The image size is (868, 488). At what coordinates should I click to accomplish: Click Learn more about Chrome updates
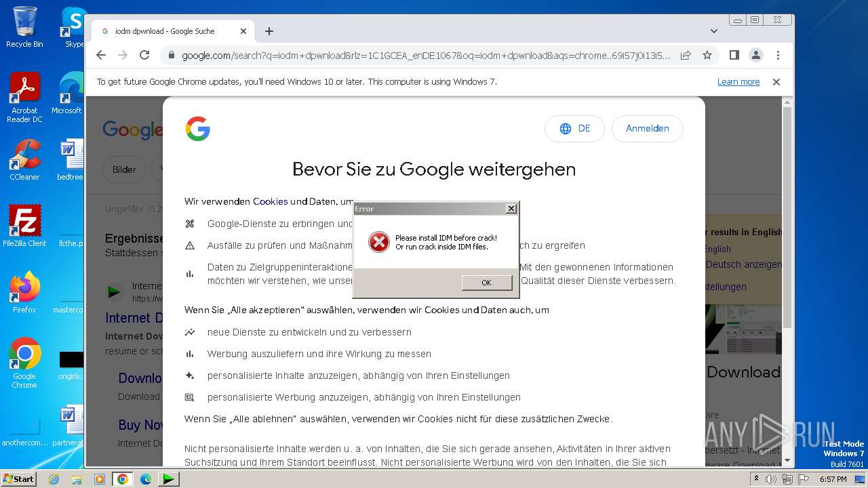tap(738, 82)
